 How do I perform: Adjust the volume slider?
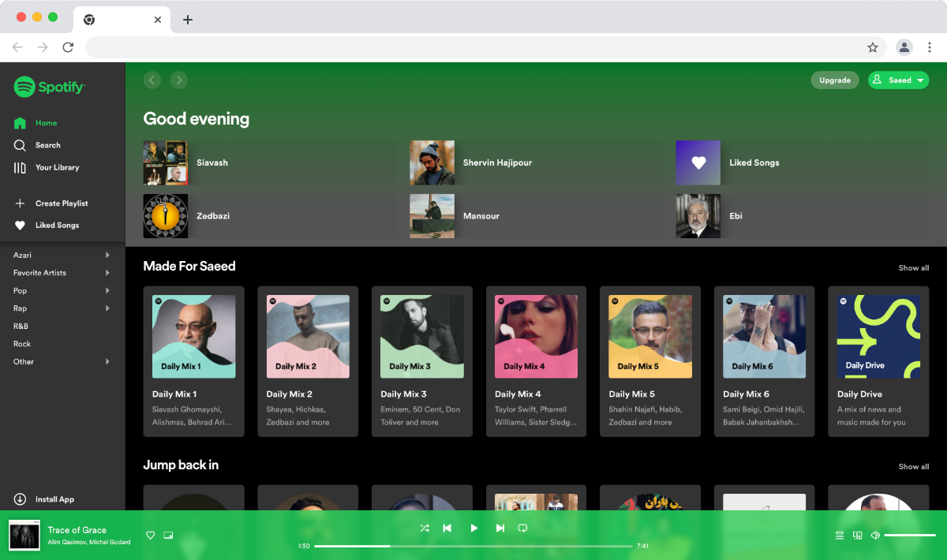point(910,536)
